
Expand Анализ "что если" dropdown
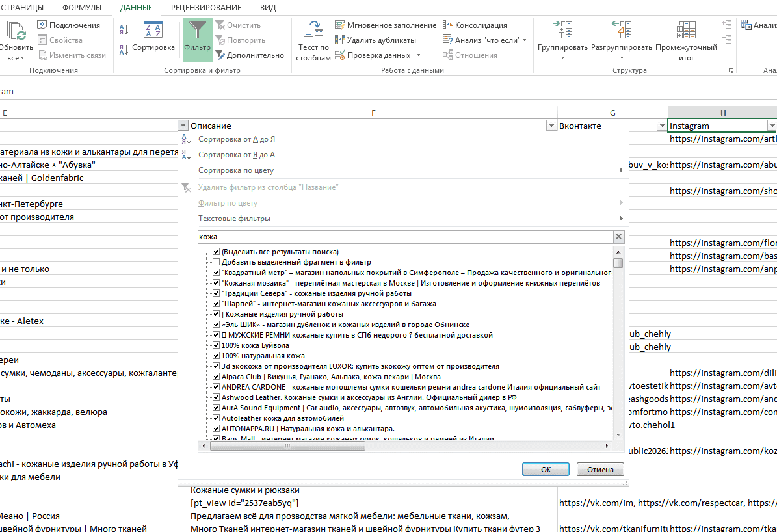[x=524, y=40]
